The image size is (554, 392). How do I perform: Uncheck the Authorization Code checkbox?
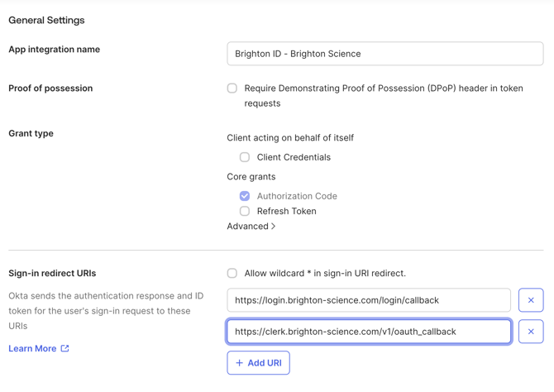pos(245,196)
